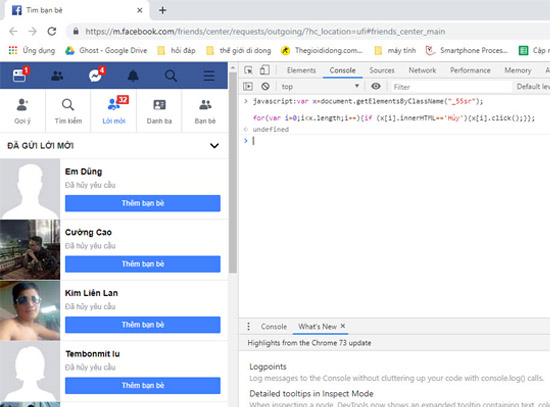Open Cường Cao profile name
This screenshot has width=550, height=407.
[88, 232]
